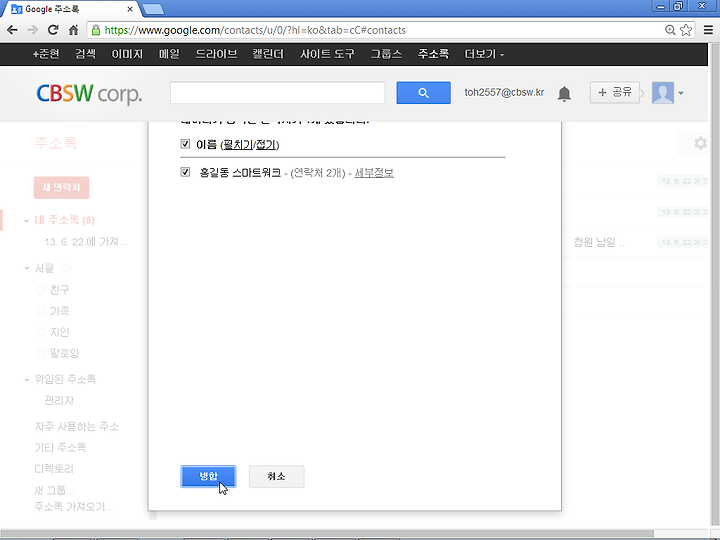
Task: Collapse the 서클 section arrow
Action: [x=27, y=269]
